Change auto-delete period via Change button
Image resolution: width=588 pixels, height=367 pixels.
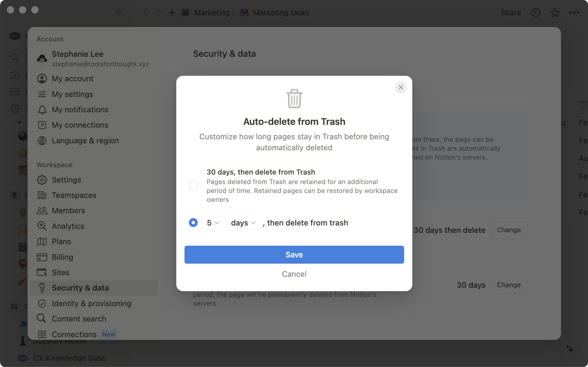509,230
